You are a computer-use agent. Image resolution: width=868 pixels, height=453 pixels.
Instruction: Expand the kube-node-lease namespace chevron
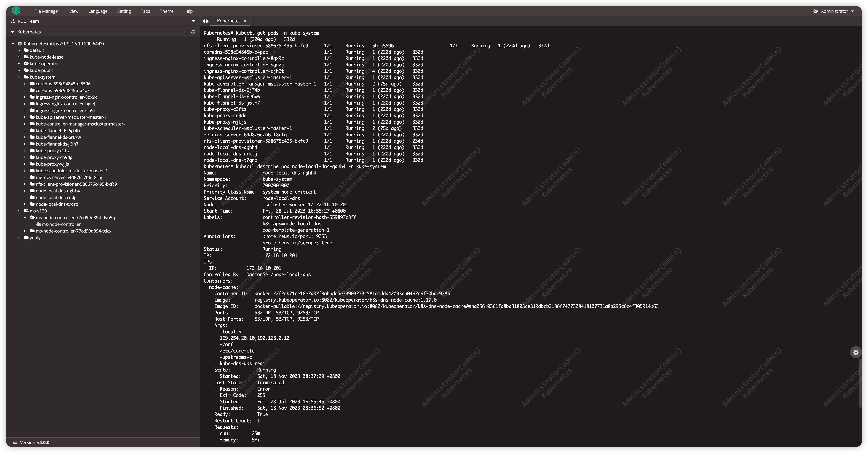19,57
